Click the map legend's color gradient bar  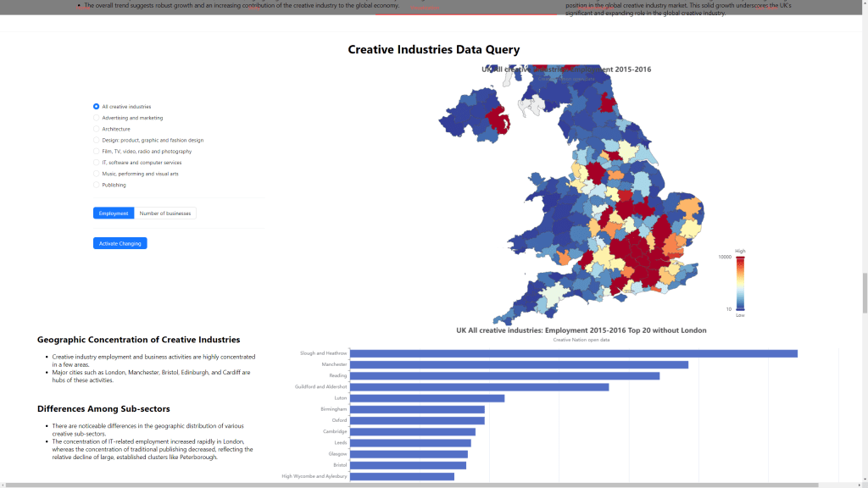(x=740, y=282)
